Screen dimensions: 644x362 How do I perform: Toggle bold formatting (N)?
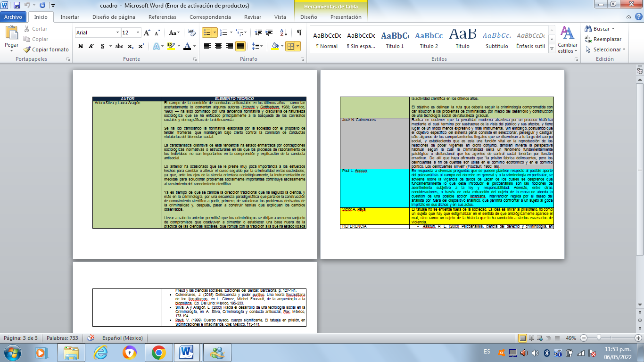tap(80, 46)
